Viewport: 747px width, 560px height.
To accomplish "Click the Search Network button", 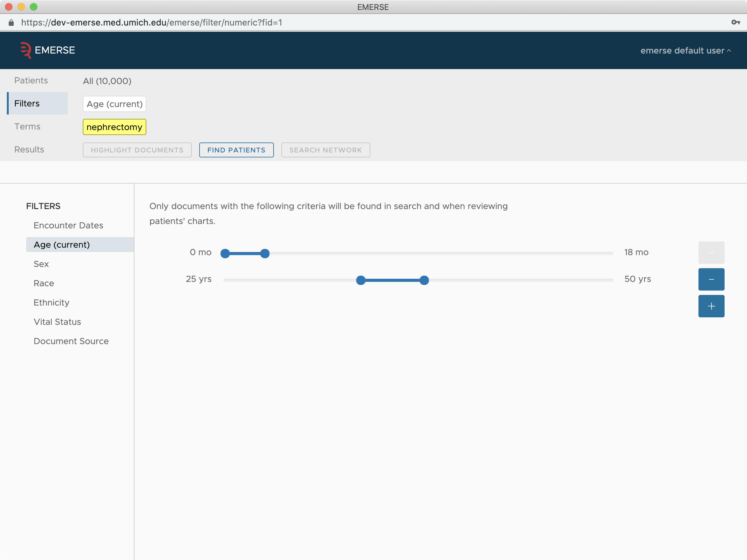I will coord(325,150).
